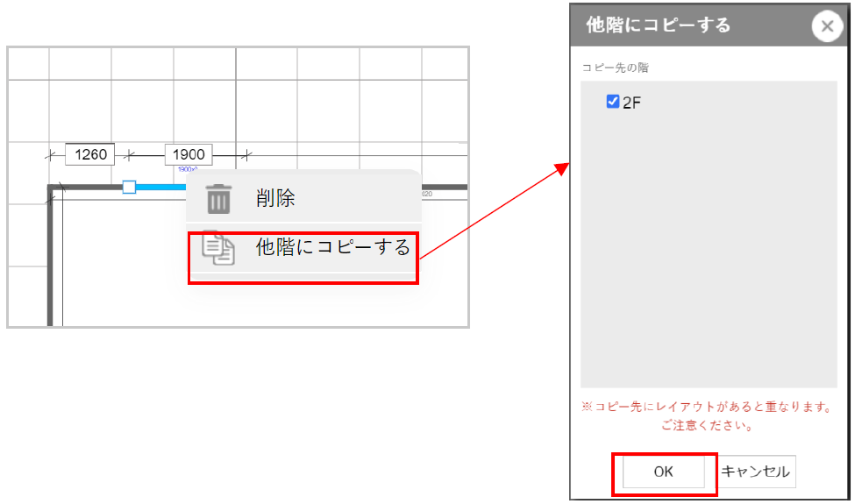Click the white square handle on blue wall
855x504 pixels.
129,187
